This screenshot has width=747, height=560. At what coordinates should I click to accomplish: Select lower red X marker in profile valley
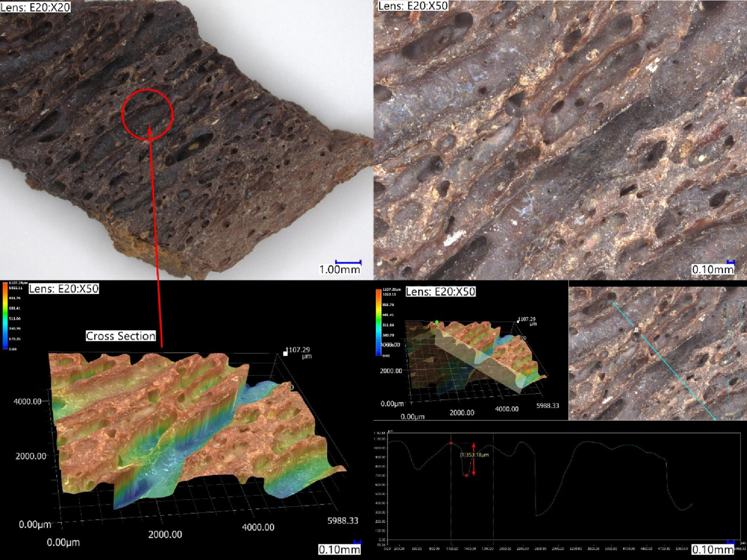(x=466, y=475)
